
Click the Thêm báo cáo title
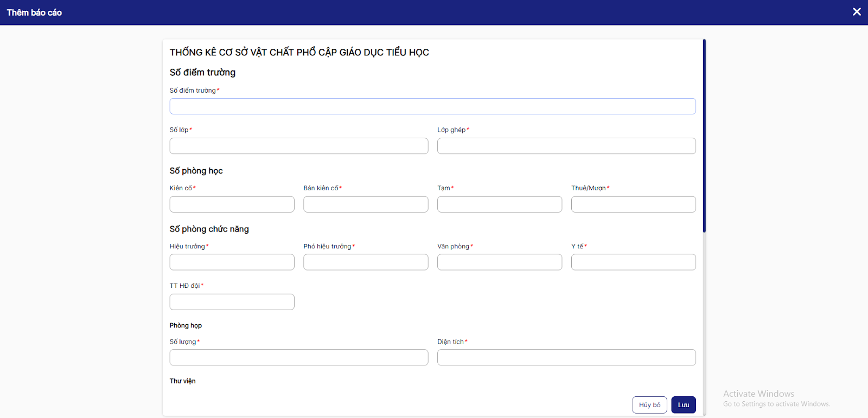34,12
